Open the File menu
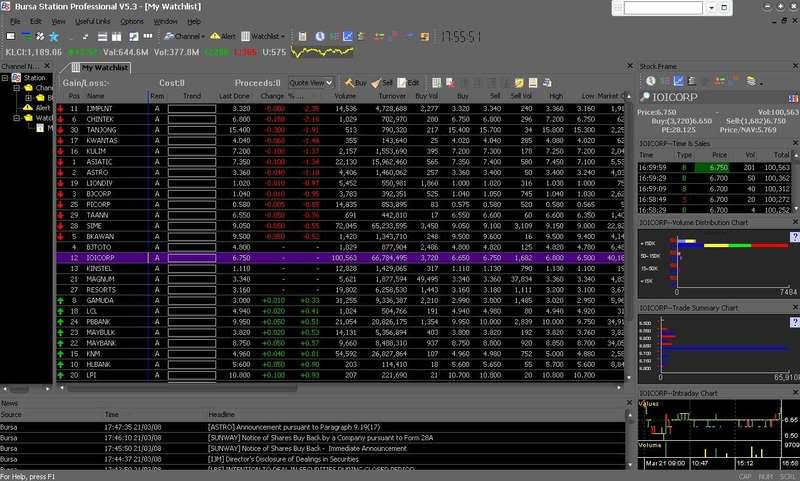The height and width of the screenshot is (481, 800). coord(15,21)
